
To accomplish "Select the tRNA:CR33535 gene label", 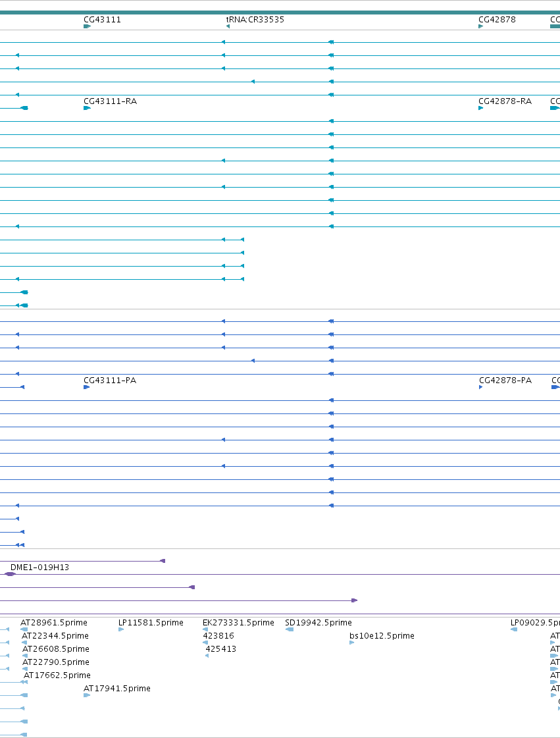I will (x=255, y=20).
